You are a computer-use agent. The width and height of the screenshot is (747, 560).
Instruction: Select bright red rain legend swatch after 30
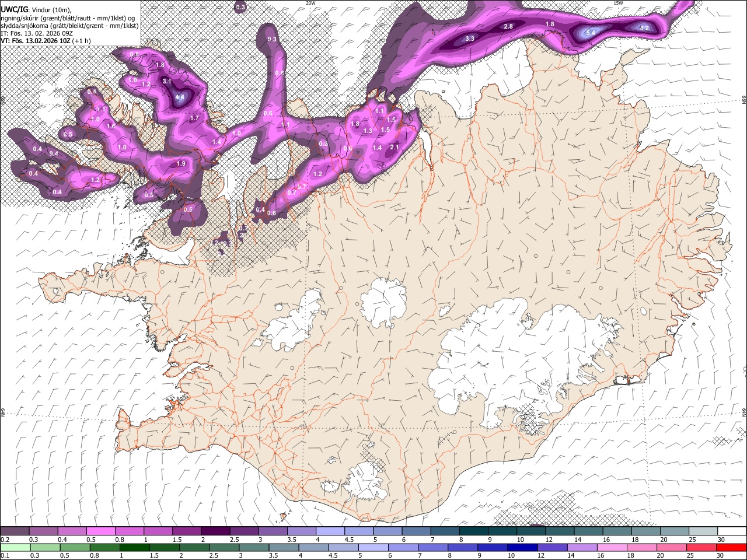tap(731, 548)
